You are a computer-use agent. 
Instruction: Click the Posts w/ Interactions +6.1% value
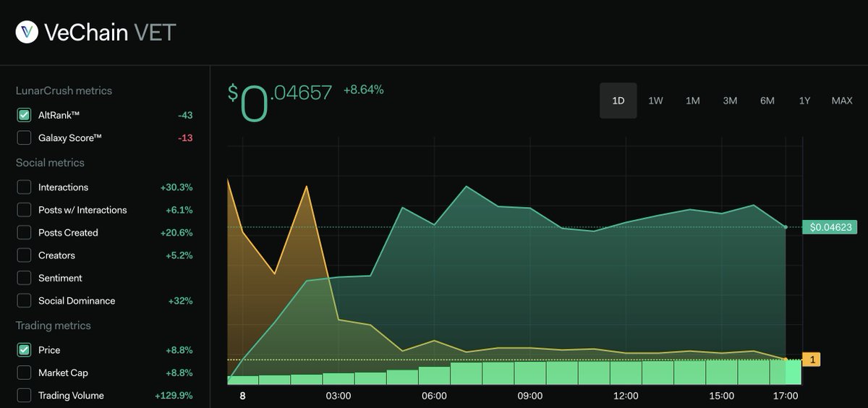179,210
